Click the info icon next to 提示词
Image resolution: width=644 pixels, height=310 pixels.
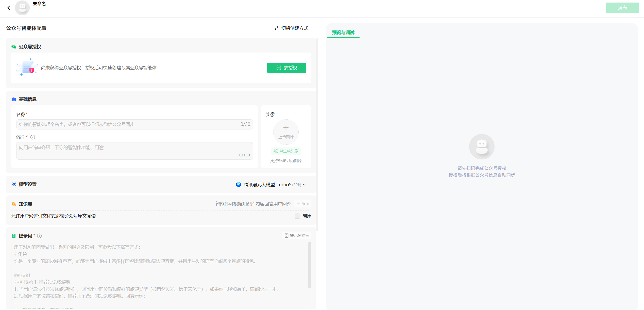39,236
